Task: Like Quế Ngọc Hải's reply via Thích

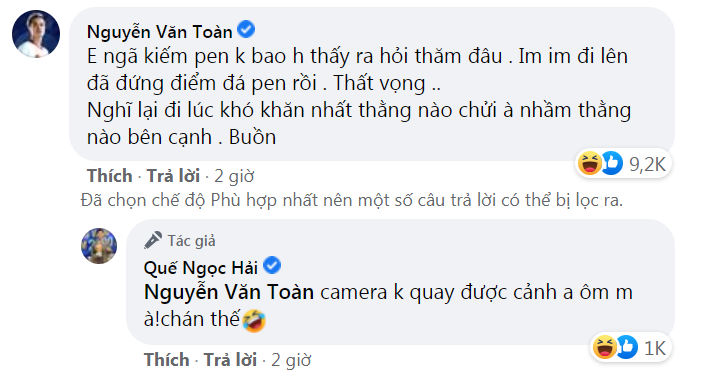Action: pyautogui.click(x=166, y=360)
